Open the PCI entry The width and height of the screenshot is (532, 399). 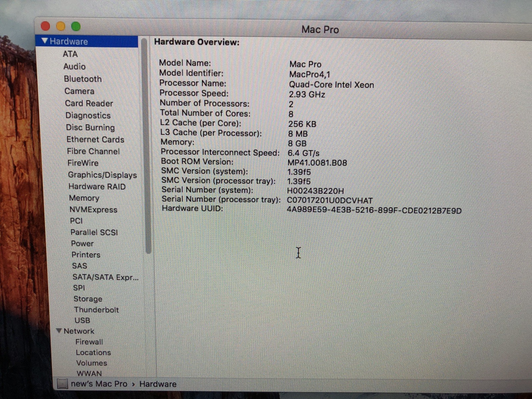tap(76, 221)
